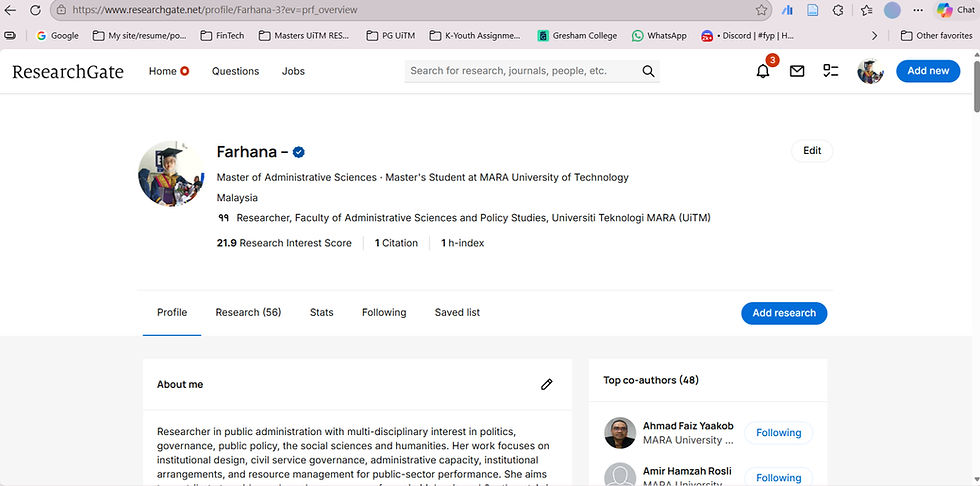
Task: Click the 1 h-index stat
Action: pyautogui.click(x=462, y=243)
